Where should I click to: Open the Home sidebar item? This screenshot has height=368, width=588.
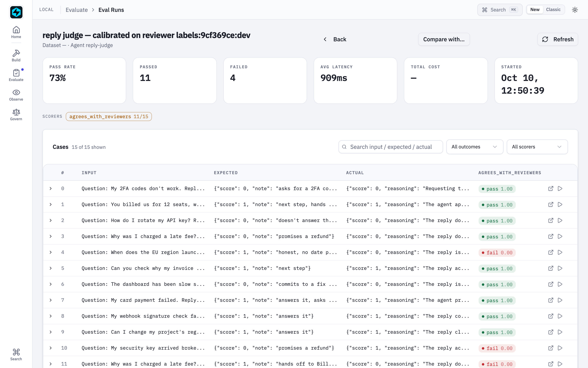click(x=16, y=32)
